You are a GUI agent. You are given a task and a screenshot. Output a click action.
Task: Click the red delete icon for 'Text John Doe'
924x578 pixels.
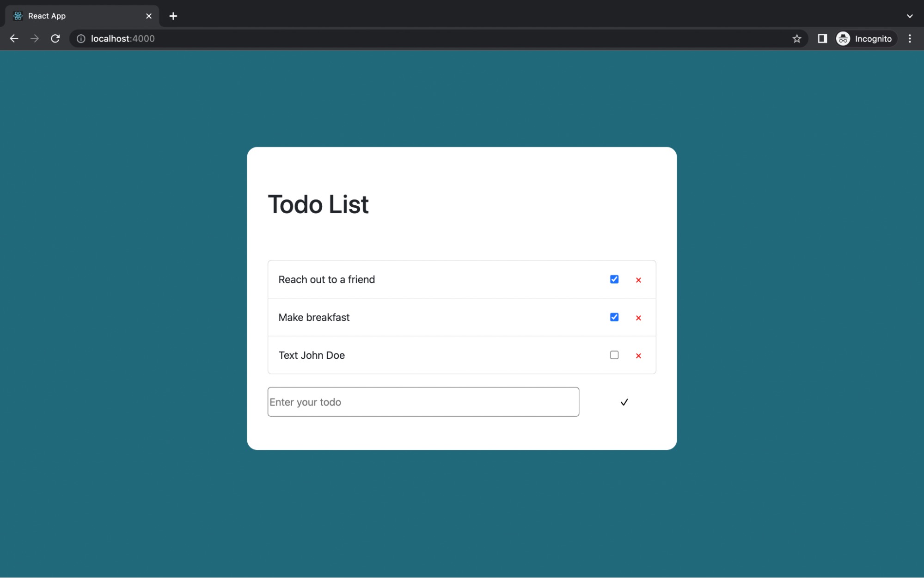pyautogui.click(x=638, y=355)
